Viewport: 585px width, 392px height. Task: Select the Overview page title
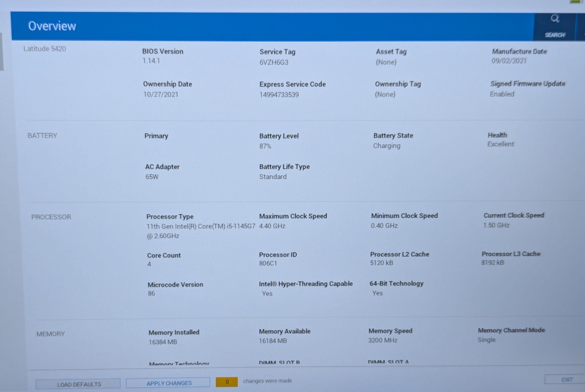pyautogui.click(x=52, y=26)
